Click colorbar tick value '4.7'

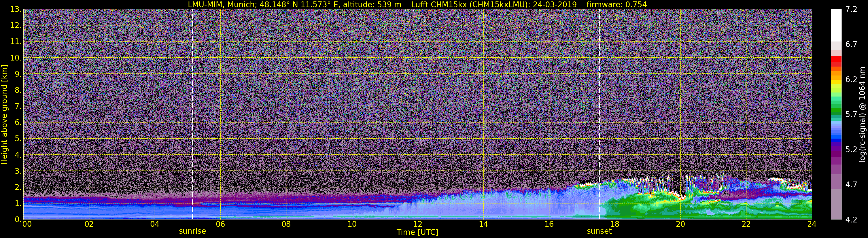click(x=851, y=184)
